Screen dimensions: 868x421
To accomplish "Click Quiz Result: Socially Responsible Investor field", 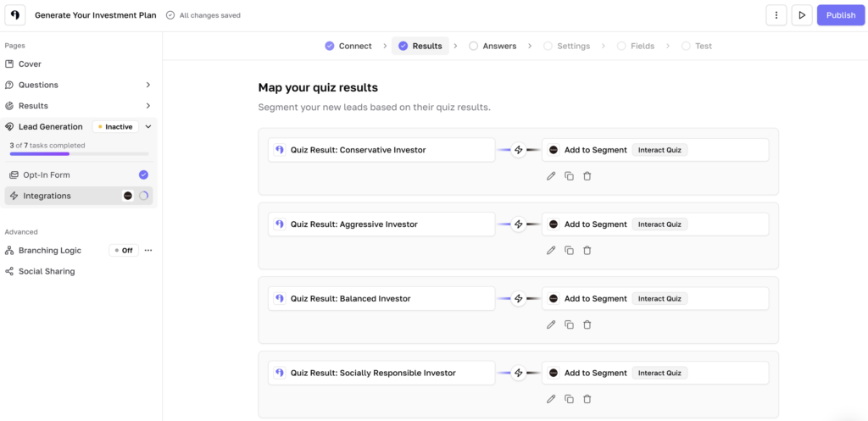I will click(x=381, y=373).
